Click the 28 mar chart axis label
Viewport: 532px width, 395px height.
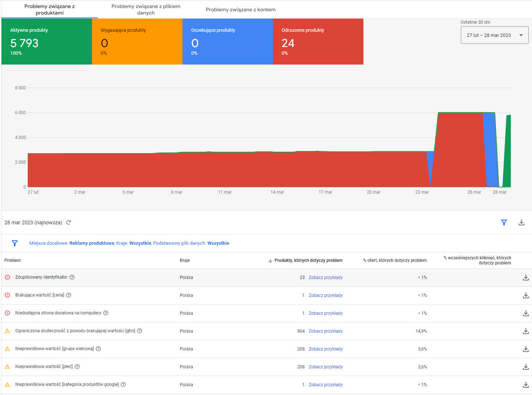(x=500, y=192)
